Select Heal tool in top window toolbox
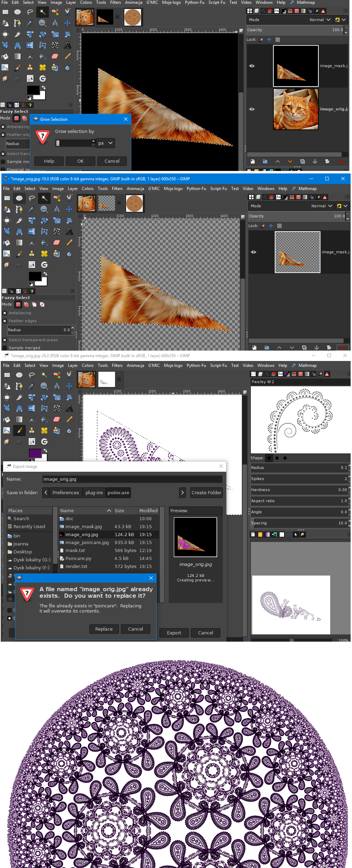352x868 pixels. click(42, 67)
